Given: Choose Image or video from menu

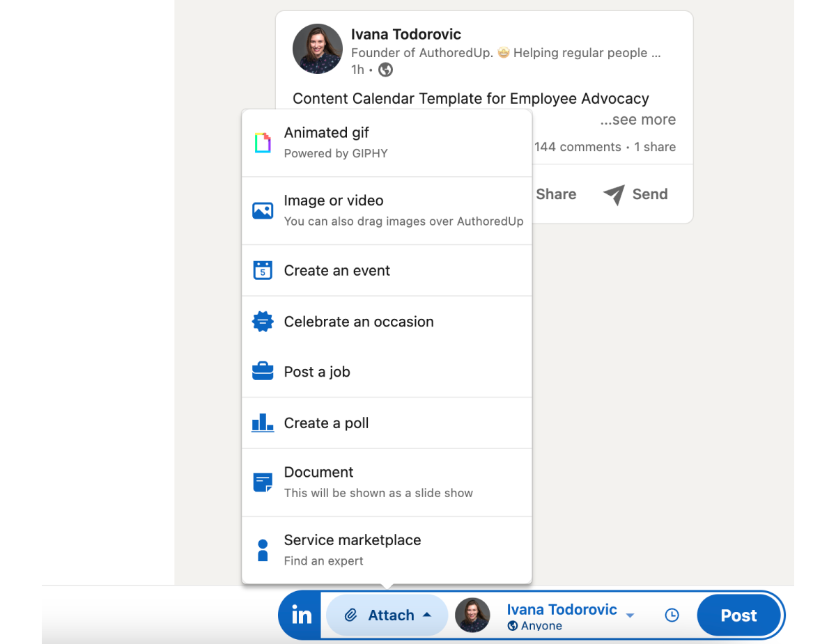Looking at the screenshot, I should tap(387, 211).
